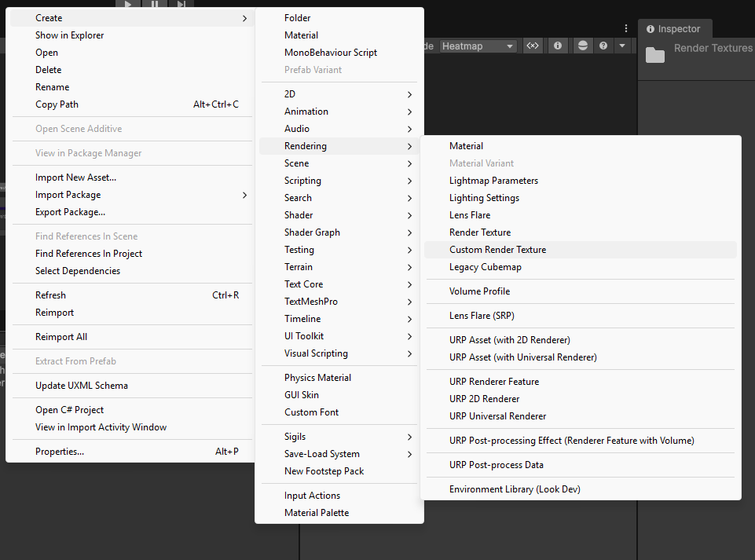Click the Pause button in the toolbar

click(x=154, y=4)
